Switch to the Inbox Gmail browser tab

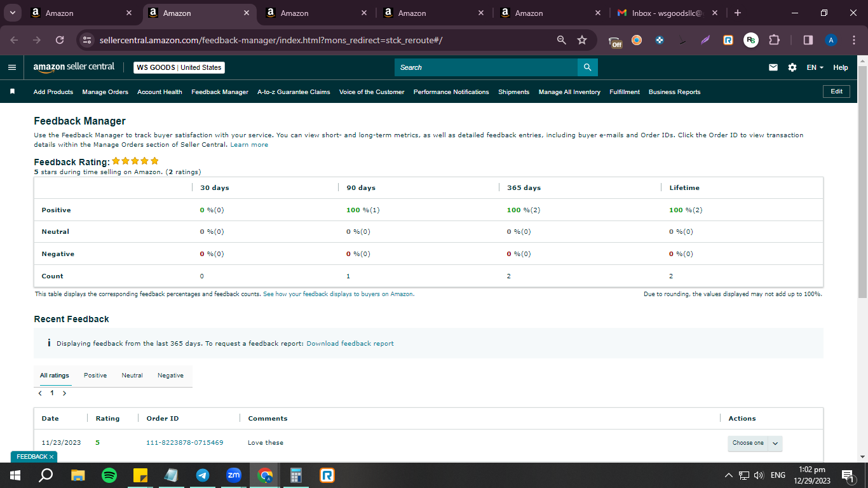(x=667, y=13)
